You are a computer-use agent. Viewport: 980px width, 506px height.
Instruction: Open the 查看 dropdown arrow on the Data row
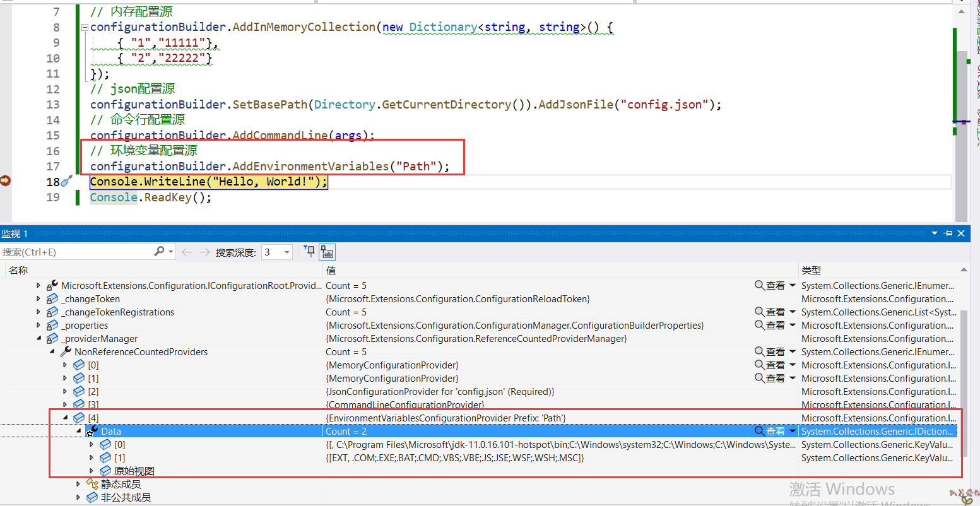pos(793,432)
